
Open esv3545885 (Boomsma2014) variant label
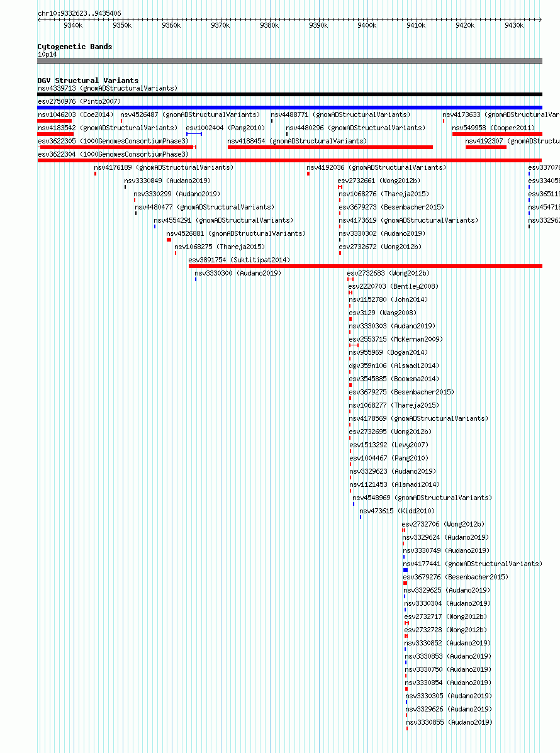[x=394, y=379]
